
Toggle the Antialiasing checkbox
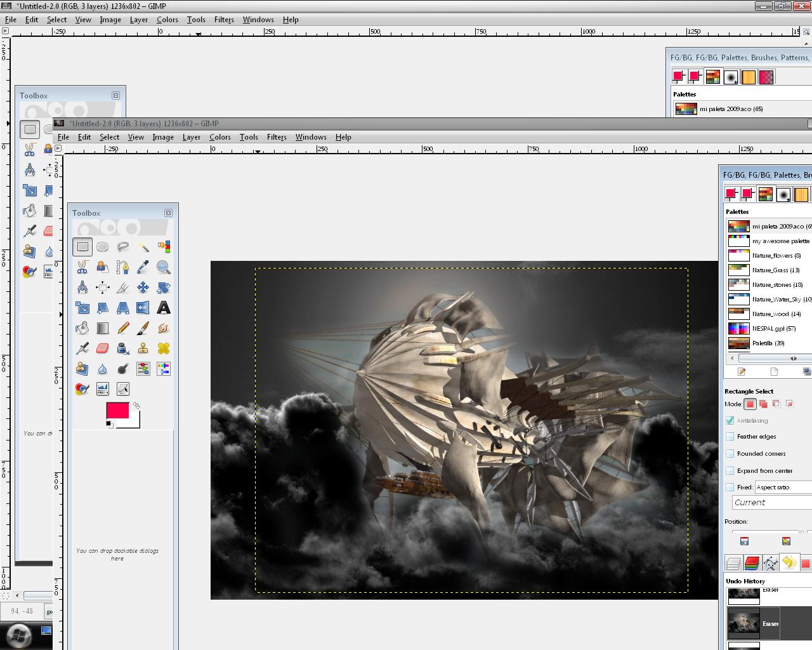tap(730, 420)
